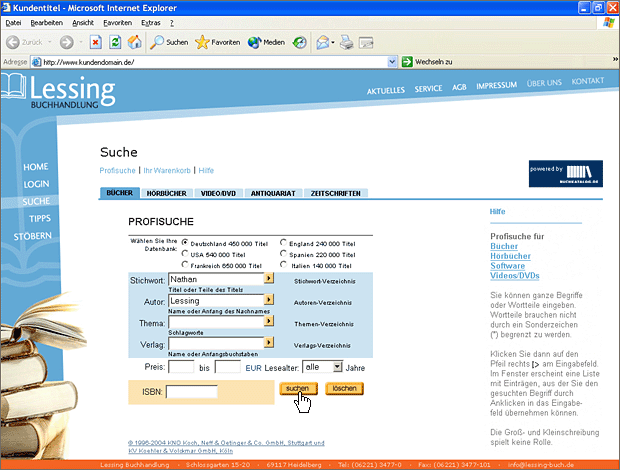Open the Forward button history dropdown arrow

click(81, 42)
